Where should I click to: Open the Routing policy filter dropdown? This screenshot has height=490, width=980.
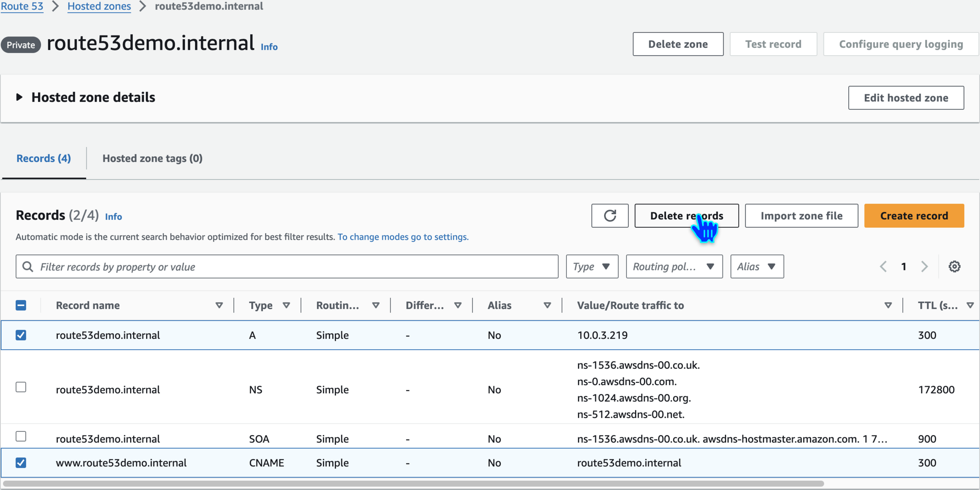click(x=674, y=267)
